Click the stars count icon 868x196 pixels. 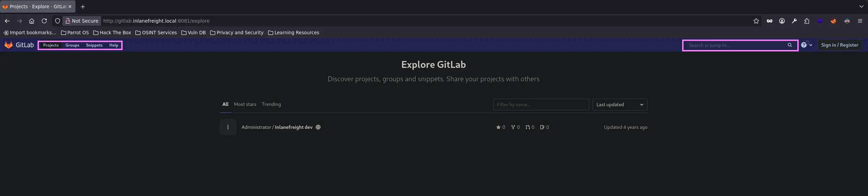[498, 127]
